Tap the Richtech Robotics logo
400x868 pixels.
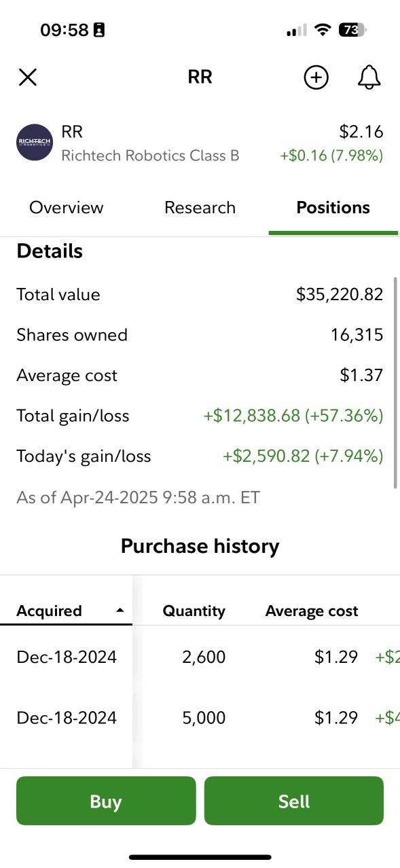pos(34,142)
